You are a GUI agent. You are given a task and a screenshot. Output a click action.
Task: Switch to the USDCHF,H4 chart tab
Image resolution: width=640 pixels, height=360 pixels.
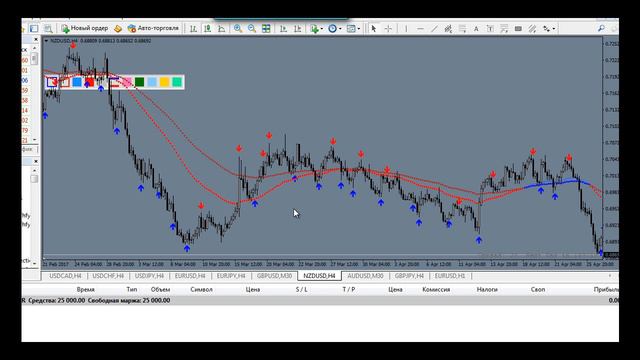(x=108, y=276)
